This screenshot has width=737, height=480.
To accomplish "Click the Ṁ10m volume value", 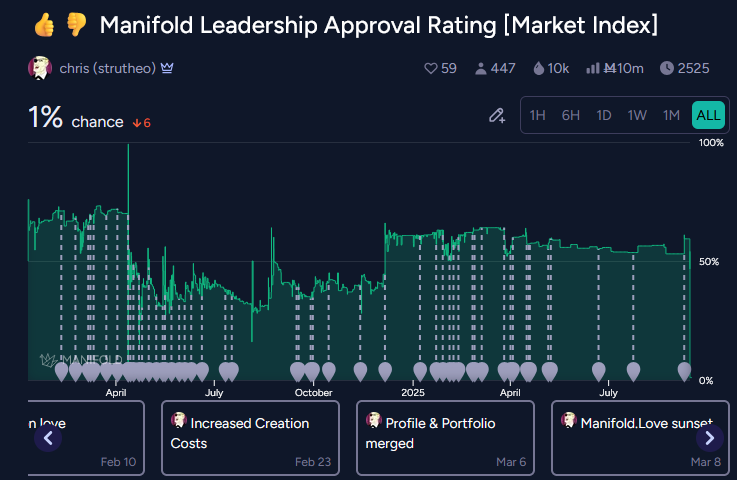I will coord(623,69).
